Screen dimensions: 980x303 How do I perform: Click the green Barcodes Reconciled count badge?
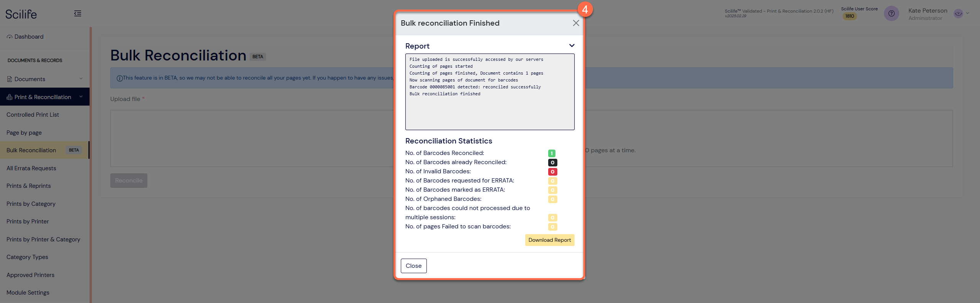(x=552, y=153)
